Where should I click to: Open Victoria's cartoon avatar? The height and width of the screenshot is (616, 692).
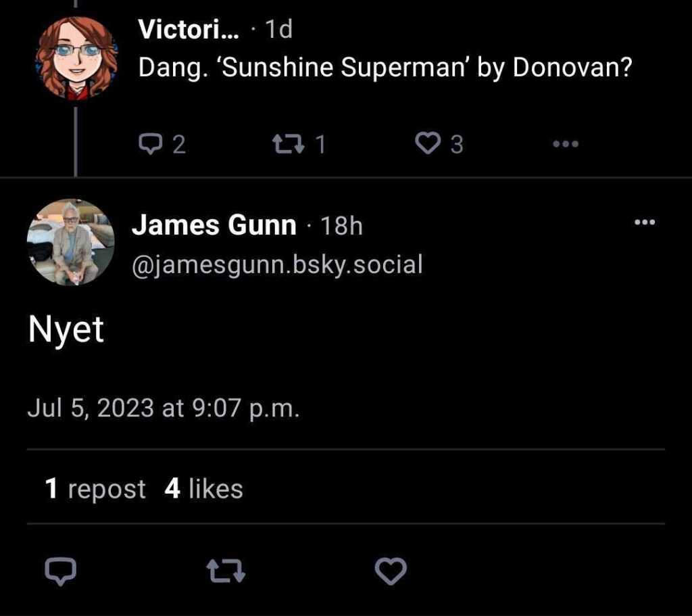[x=76, y=58]
